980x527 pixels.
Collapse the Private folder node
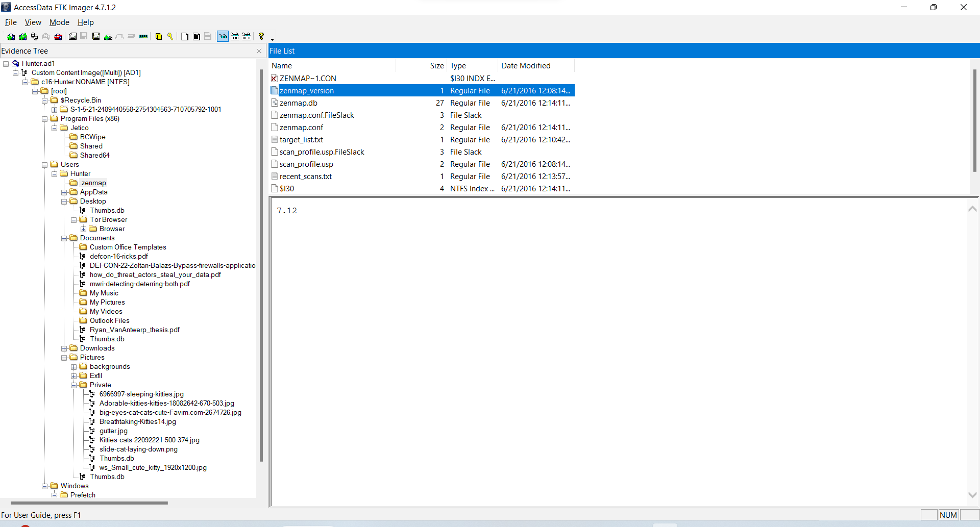click(x=74, y=385)
